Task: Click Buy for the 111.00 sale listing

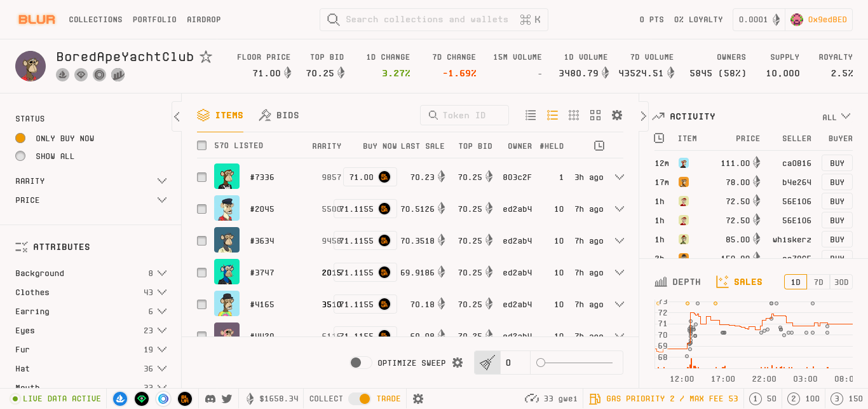Action: (837, 163)
